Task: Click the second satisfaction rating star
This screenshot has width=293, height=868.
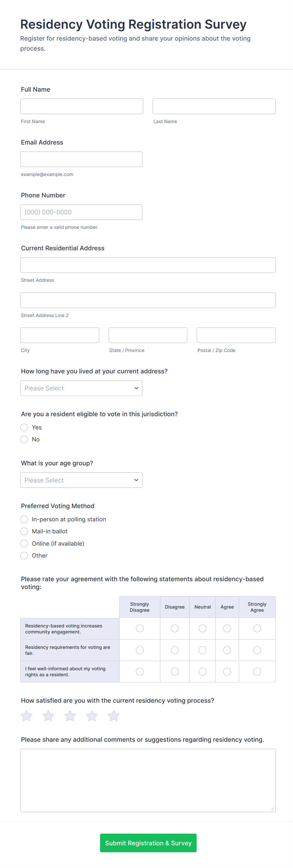Action: pyautogui.click(x=48, y=716)
